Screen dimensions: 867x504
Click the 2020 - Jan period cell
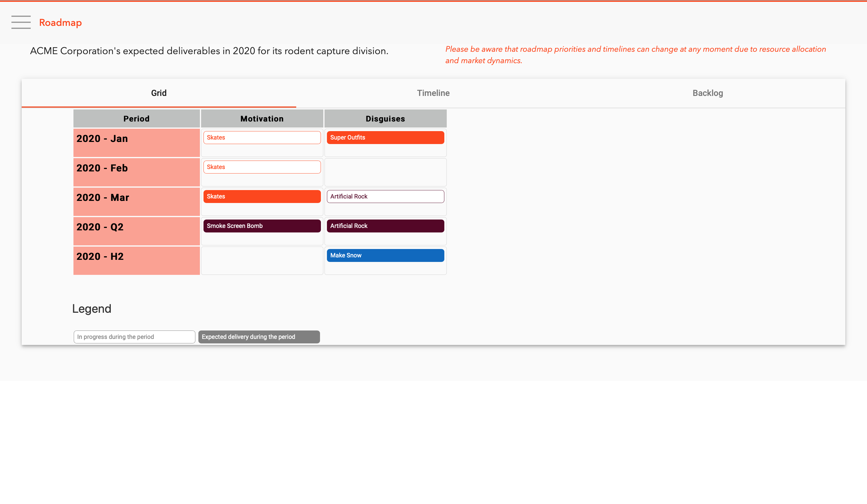tap(137, 143)
